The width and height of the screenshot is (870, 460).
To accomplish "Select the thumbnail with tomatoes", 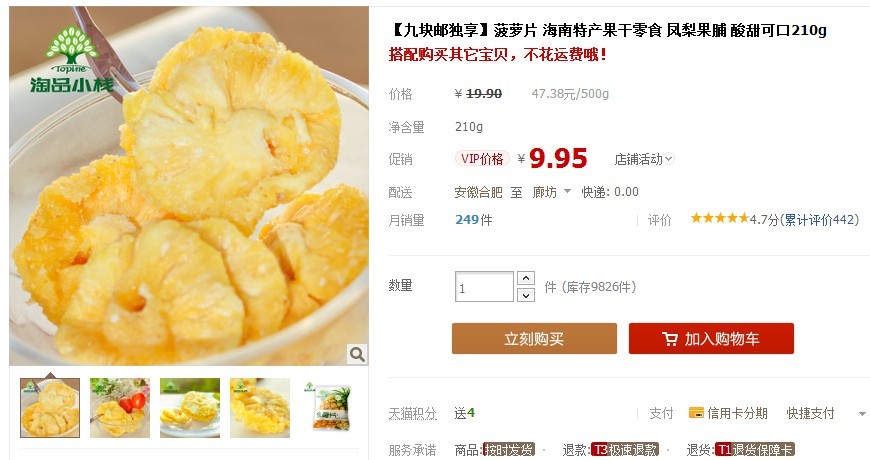I will click(x=120, y=408).
